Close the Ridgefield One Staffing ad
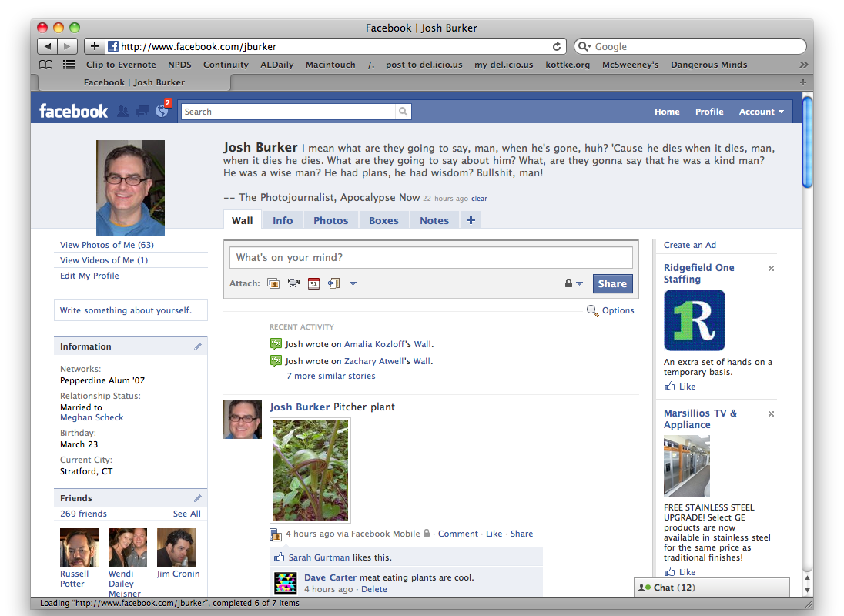The image size is (844, 616). 771,269
